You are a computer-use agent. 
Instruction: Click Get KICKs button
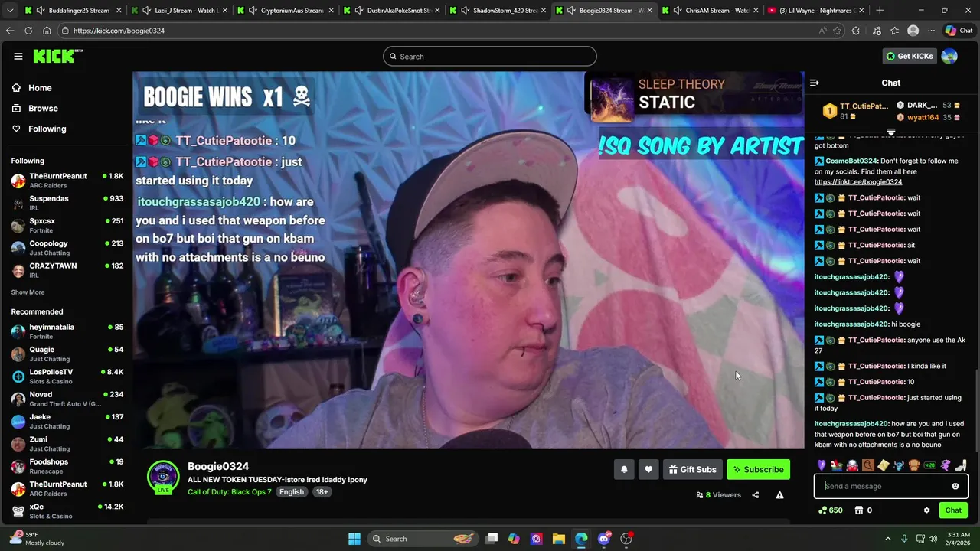(910, 56)
